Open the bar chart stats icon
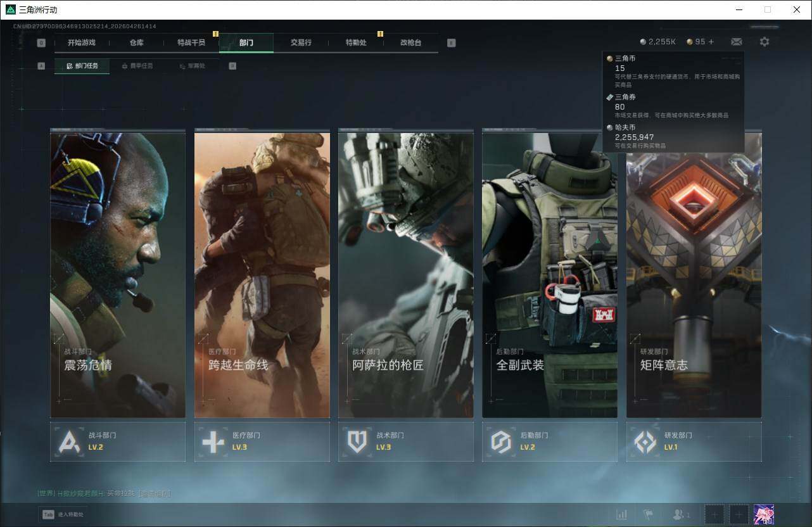812x527 pixels. [621, 515]
